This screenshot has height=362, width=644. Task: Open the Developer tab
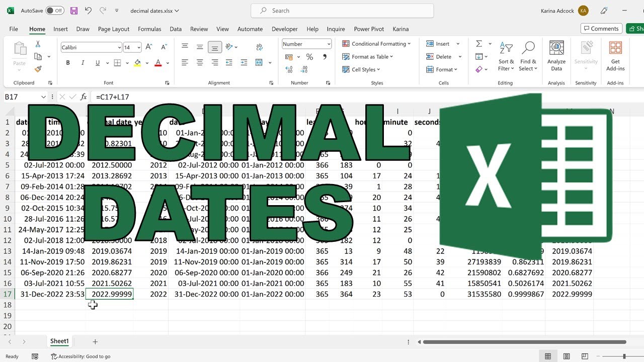pos(285,29)
